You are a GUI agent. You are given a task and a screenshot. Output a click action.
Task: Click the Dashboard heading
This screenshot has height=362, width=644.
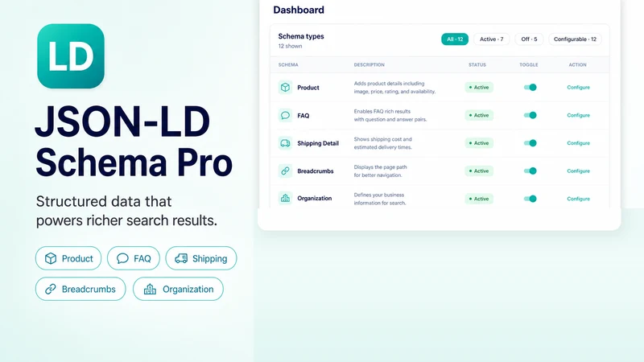[299, 10]
